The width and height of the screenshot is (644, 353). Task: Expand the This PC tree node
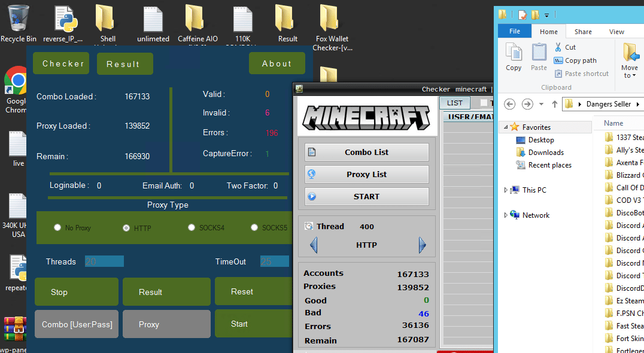click(505, 190)
